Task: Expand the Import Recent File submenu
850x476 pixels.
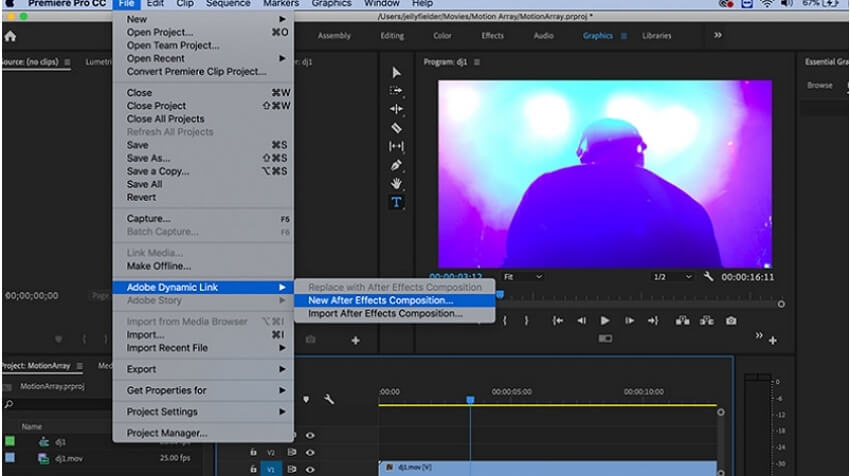Action: tap(204, 348)
